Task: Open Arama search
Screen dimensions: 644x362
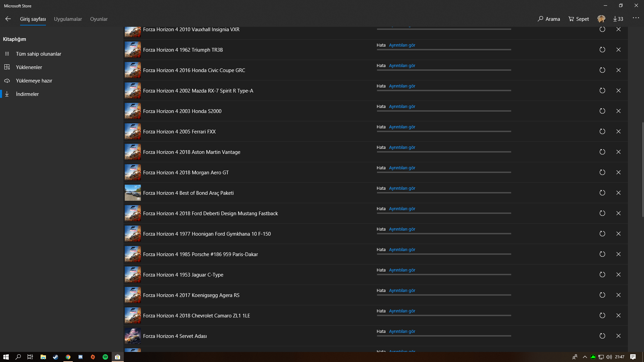Action: (549, 19)
